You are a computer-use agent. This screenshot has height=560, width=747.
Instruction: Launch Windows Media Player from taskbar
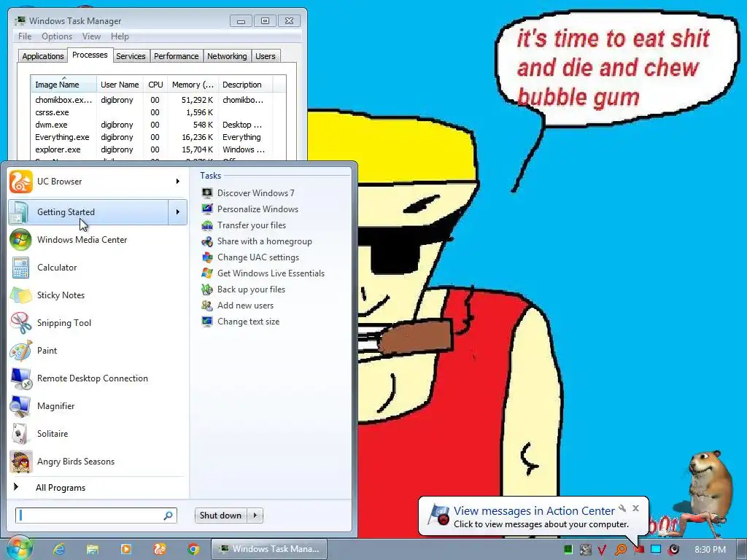(126, 549)
